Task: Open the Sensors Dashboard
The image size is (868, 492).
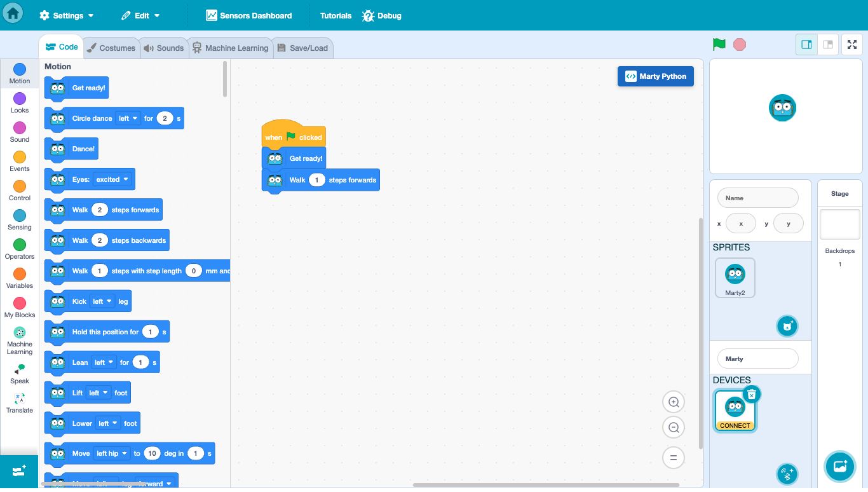Action: point(249,15)
